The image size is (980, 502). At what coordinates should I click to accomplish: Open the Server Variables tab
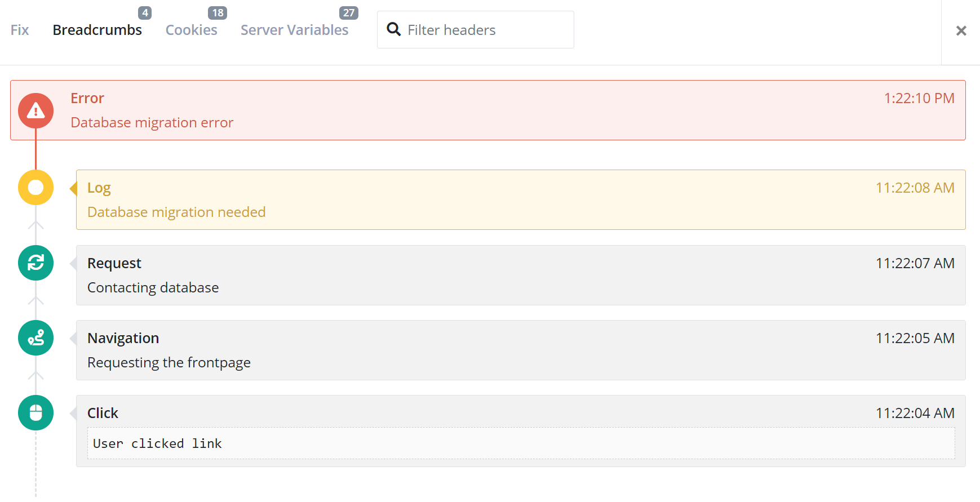click(x=295, y=30)
